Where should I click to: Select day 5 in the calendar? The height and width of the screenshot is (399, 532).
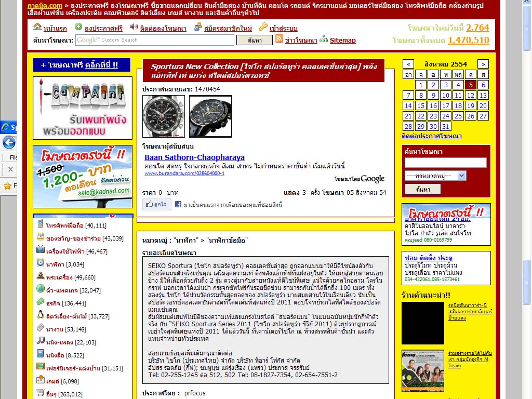pyautogui.click(x=471, y=85)
